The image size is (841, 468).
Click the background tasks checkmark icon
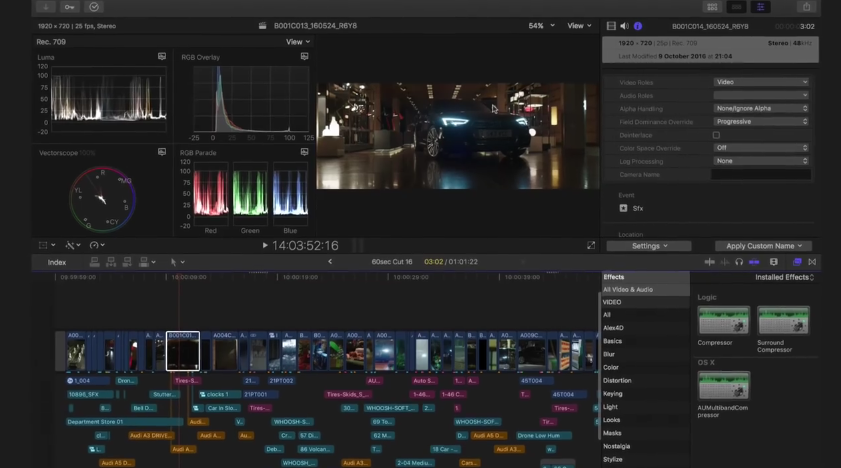pos(95,7)
